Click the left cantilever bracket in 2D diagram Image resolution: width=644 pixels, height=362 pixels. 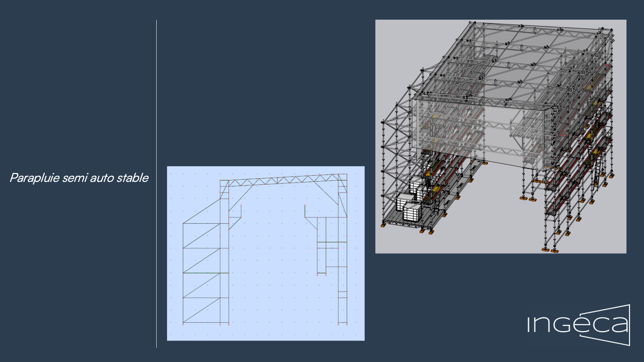235,217
